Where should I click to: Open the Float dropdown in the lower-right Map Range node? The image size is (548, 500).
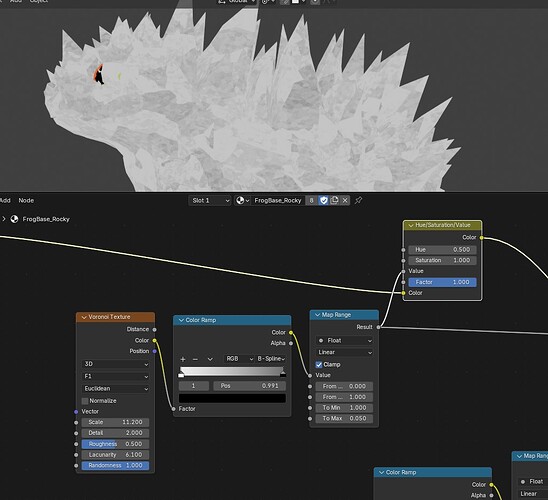tap(533, 482)
